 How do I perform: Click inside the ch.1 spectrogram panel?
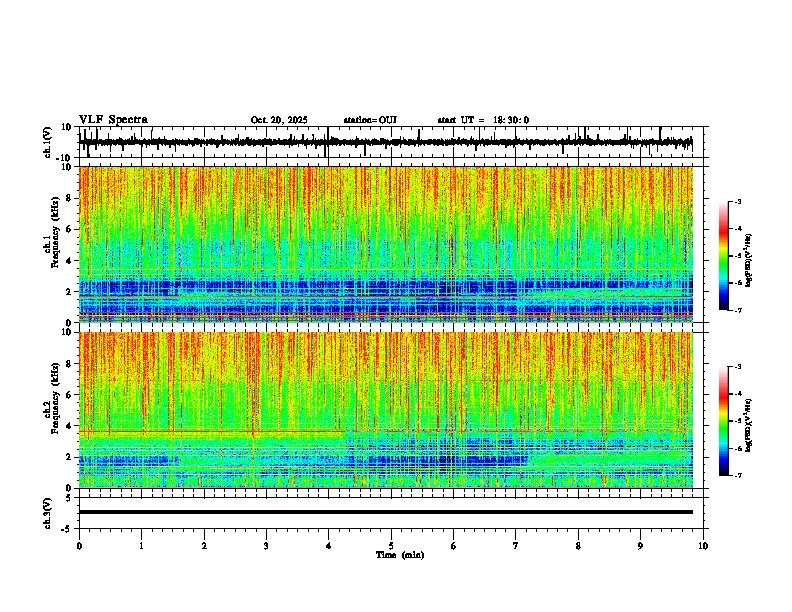pos(386,244)
